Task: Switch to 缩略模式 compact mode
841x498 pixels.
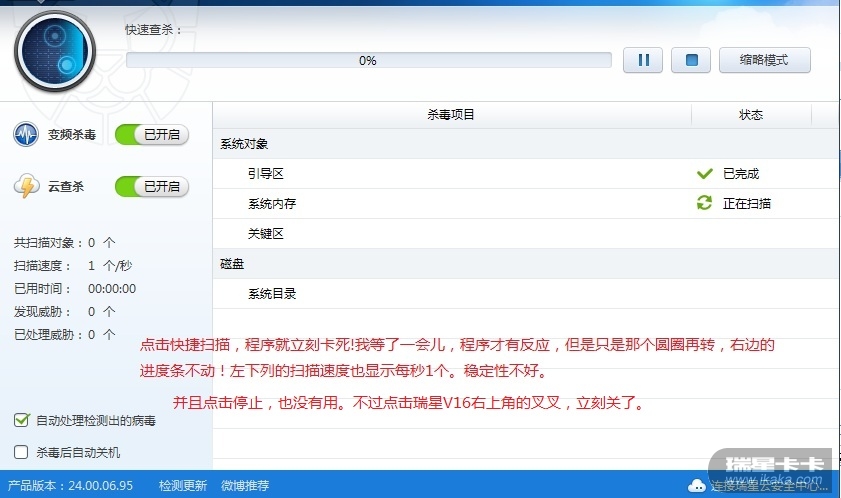Action: pyautogui.click(x=764, y=60)
